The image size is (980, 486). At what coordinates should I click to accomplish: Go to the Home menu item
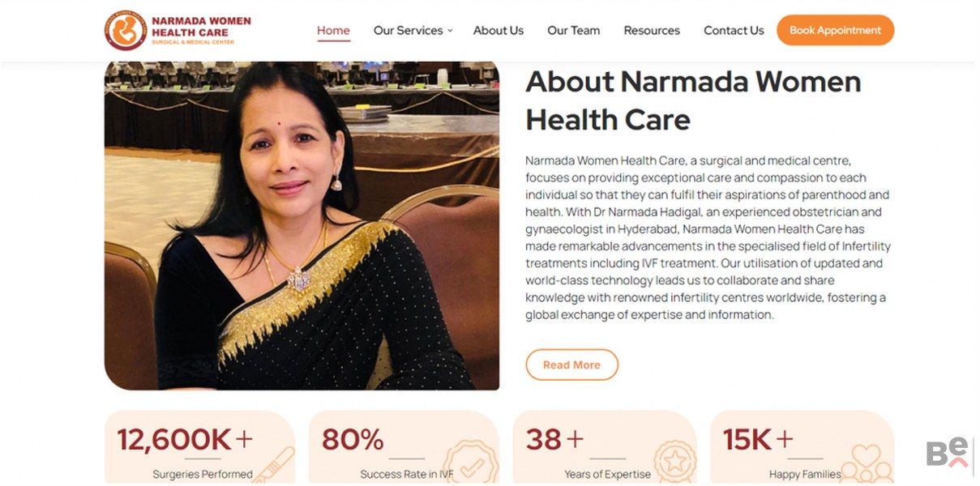click(333, 31)
